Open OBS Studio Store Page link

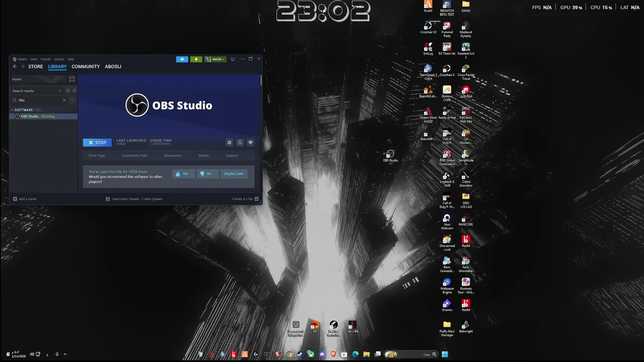point(97,155)
